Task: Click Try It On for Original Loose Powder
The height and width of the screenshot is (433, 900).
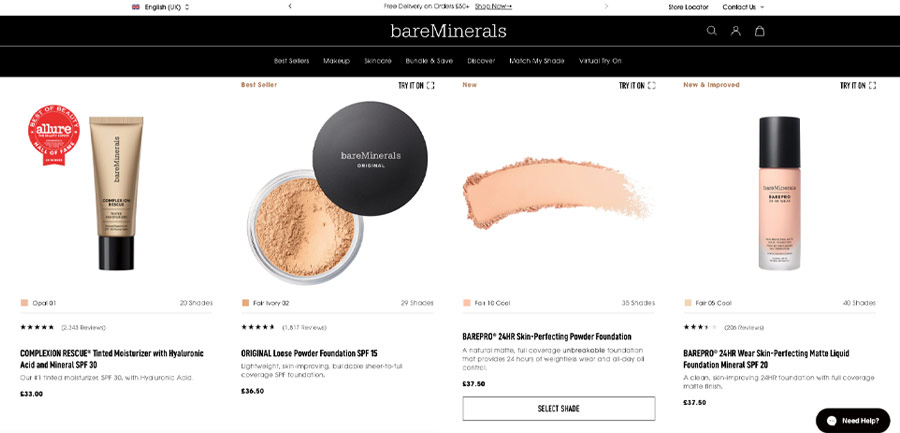Action: 416,85
